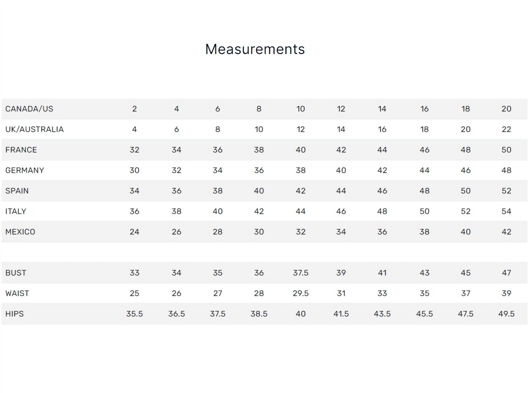Select the FRANCE row label

(21, 150)
